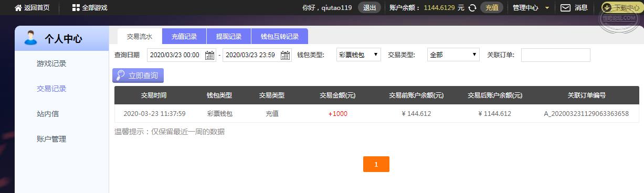Click the ¥ 144.612 balance cell
This screenshot has height=193, width=644.
(x=416, y=113)
